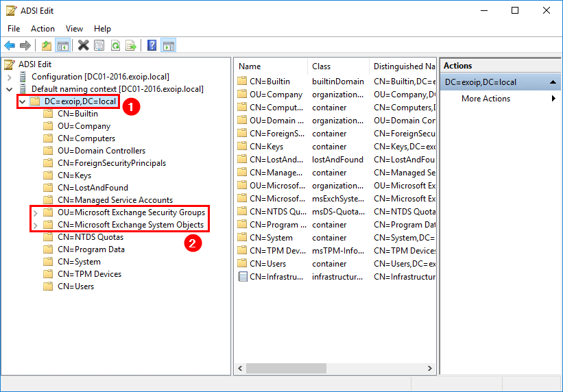Click folder icon of CN=System in list

242,238
